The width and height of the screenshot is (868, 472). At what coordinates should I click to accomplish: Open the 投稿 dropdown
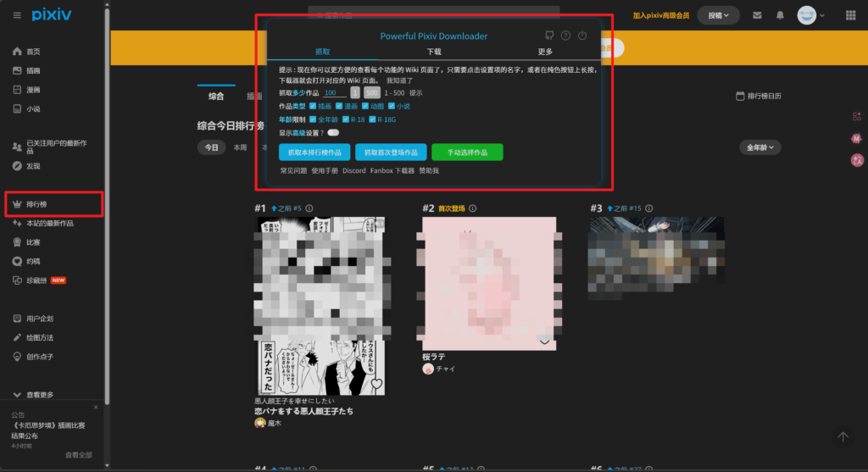tap(718, 15)
